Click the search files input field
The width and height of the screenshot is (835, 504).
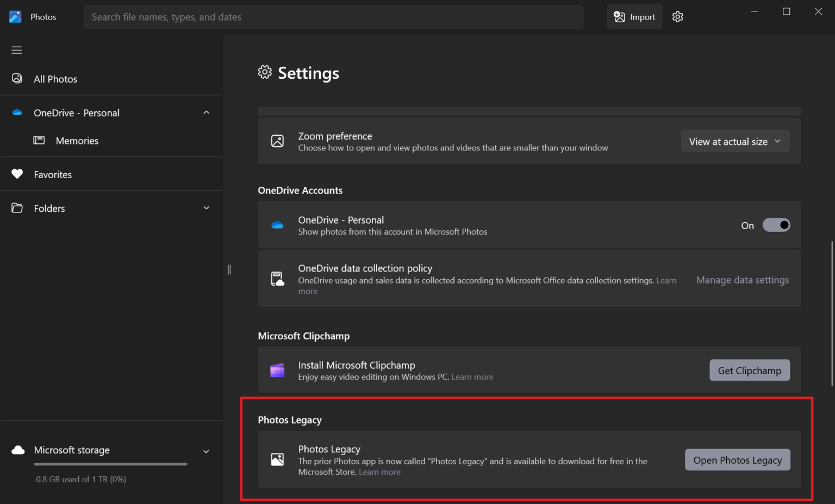pos(333,17)
